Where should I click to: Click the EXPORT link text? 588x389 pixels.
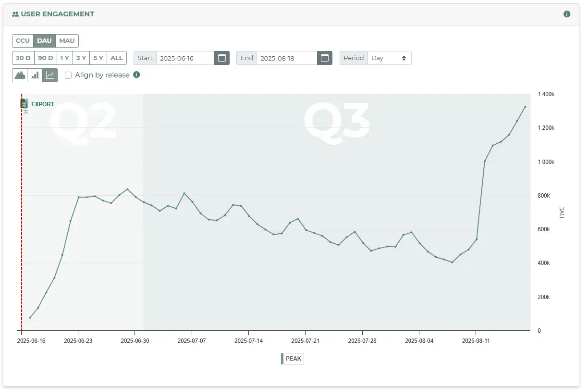(43, 104)
